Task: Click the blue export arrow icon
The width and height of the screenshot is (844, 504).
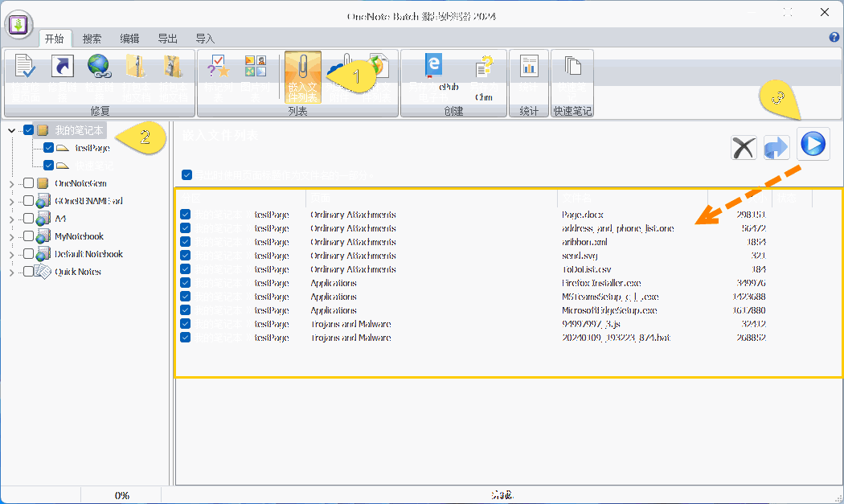Action: (776, 148)
